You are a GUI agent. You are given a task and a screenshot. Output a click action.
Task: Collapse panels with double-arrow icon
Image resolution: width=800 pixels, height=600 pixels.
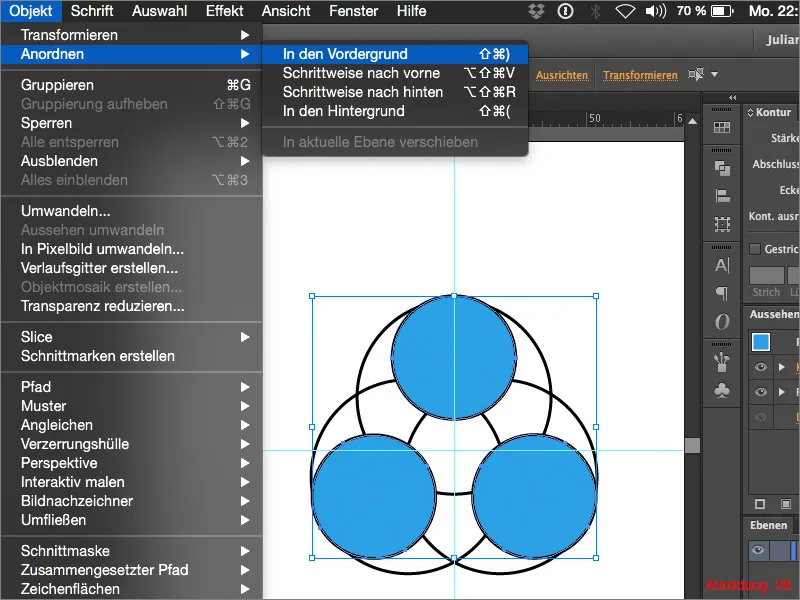[733, 97]
